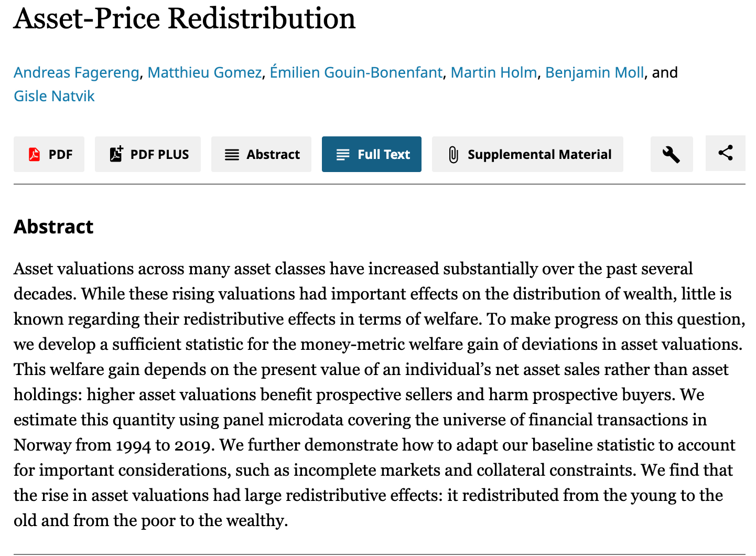Switch to the Full Text tab
Screen dimensions: 756x556
(x=372, y=154)
